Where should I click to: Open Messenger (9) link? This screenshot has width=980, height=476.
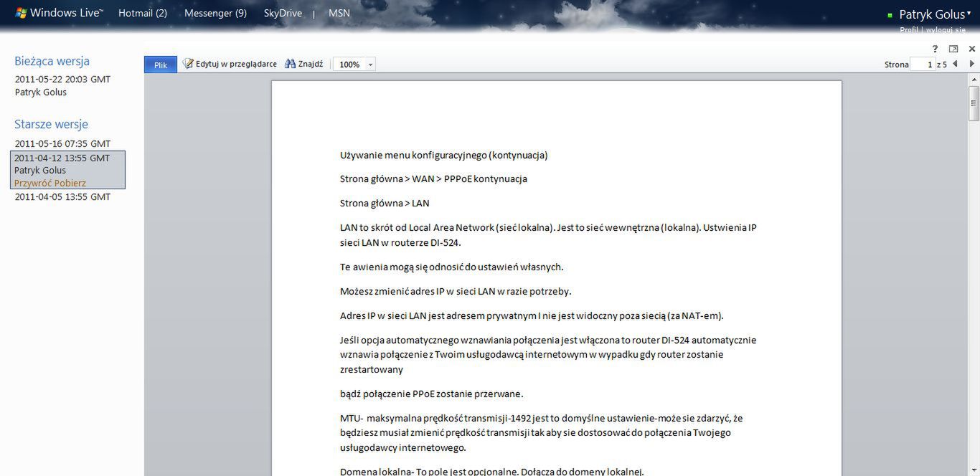(215, 13)
